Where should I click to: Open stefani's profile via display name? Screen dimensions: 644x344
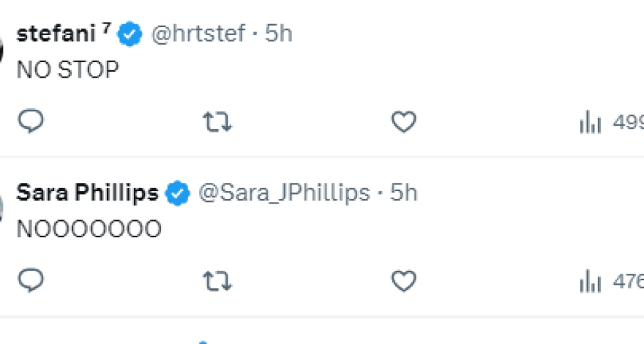[x=56, y=34]
